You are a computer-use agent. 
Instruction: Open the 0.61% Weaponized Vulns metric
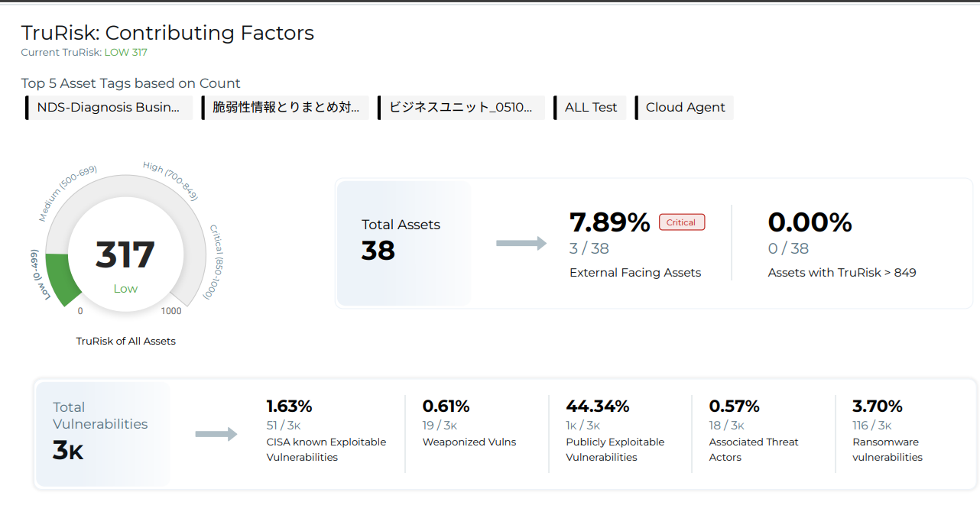tap(446, 406)
